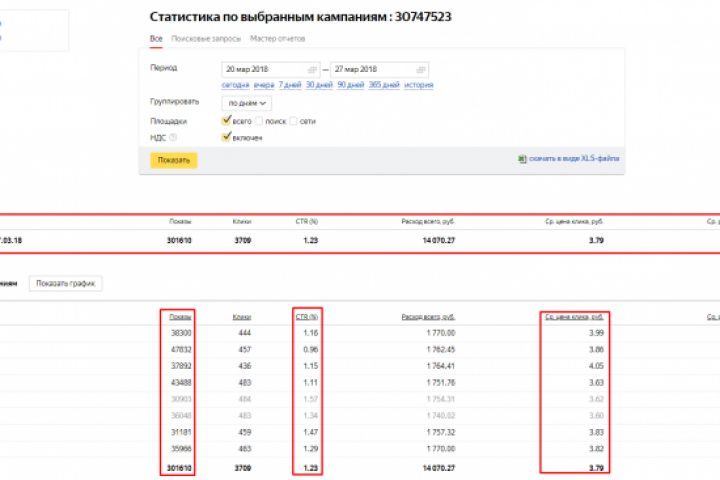This screenshot has width=720, height=480.
Task: Select spend value '1 762.45'
Action: tap(441, 350)
